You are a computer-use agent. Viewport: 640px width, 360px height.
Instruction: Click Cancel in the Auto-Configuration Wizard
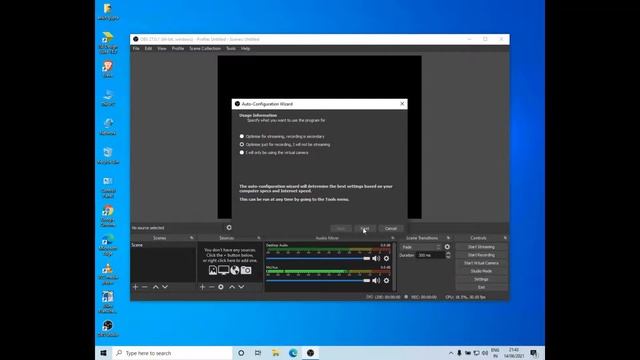pyautogui.click(x=391, y=229)
